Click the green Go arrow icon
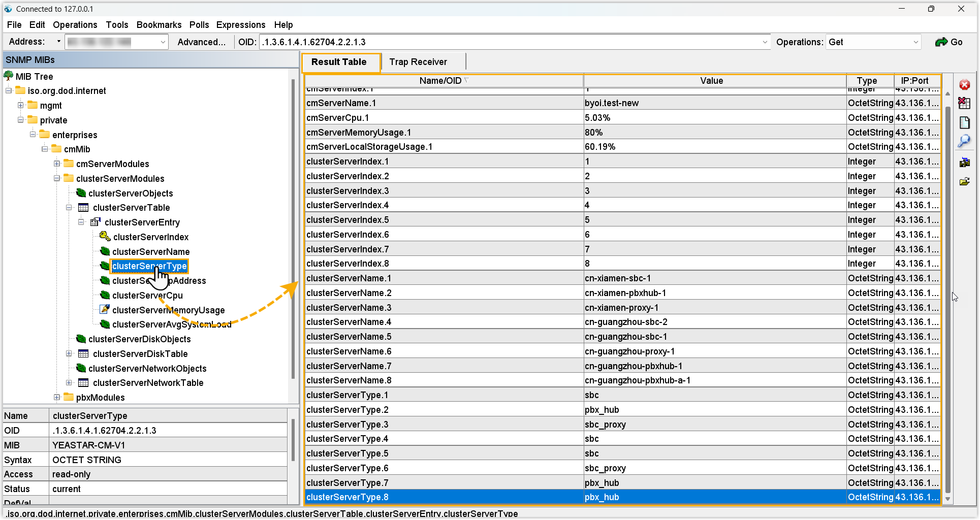 pyautogui.click(x=941, y=42)
